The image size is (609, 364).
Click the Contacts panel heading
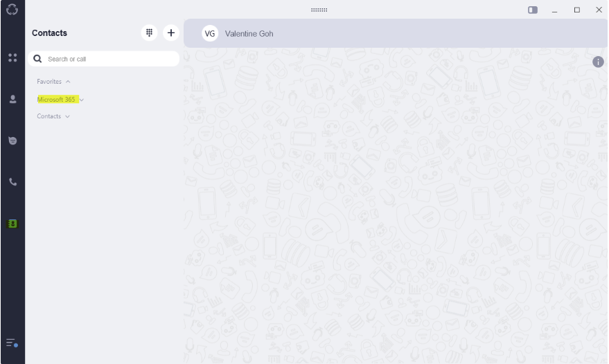coord(49,33)
